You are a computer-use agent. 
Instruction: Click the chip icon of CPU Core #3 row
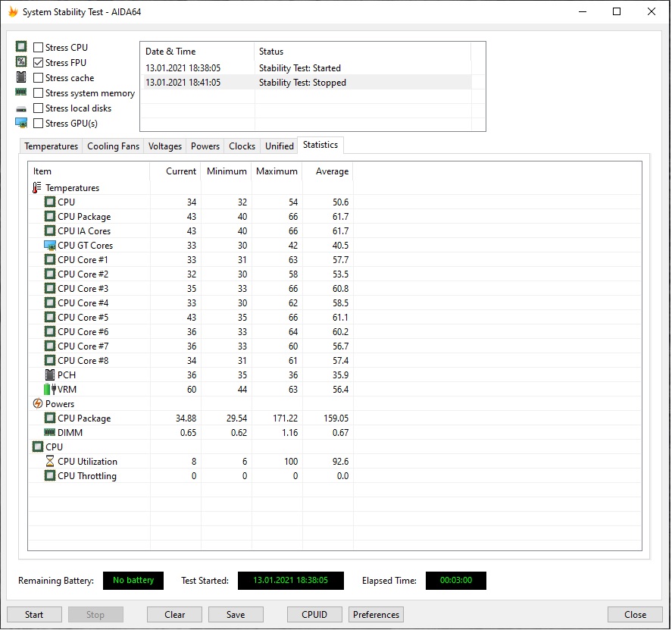50,288
